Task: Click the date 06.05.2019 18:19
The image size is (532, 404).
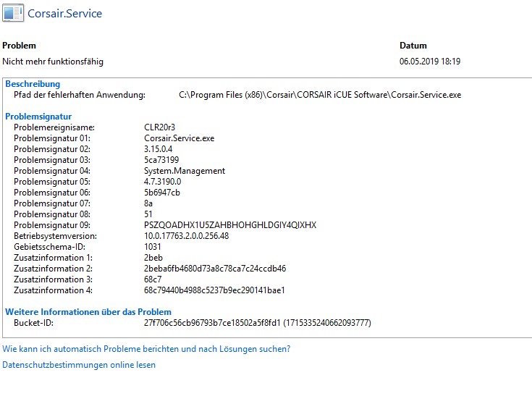Action: [430, 62]
